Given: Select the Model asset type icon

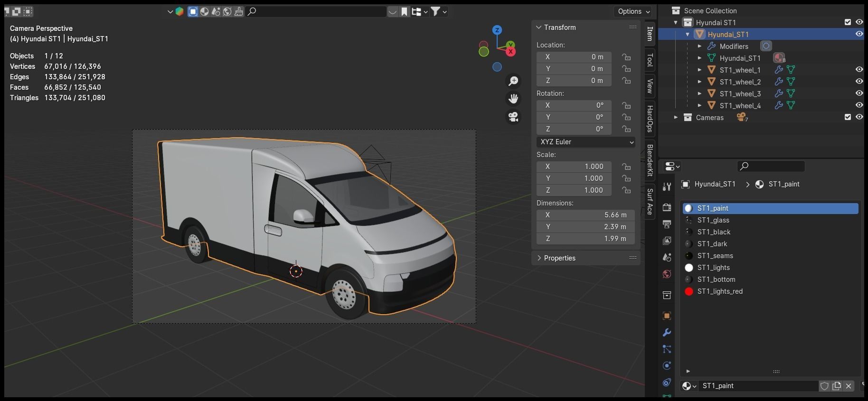Looking at the screenshot, I should click(193, 11).
